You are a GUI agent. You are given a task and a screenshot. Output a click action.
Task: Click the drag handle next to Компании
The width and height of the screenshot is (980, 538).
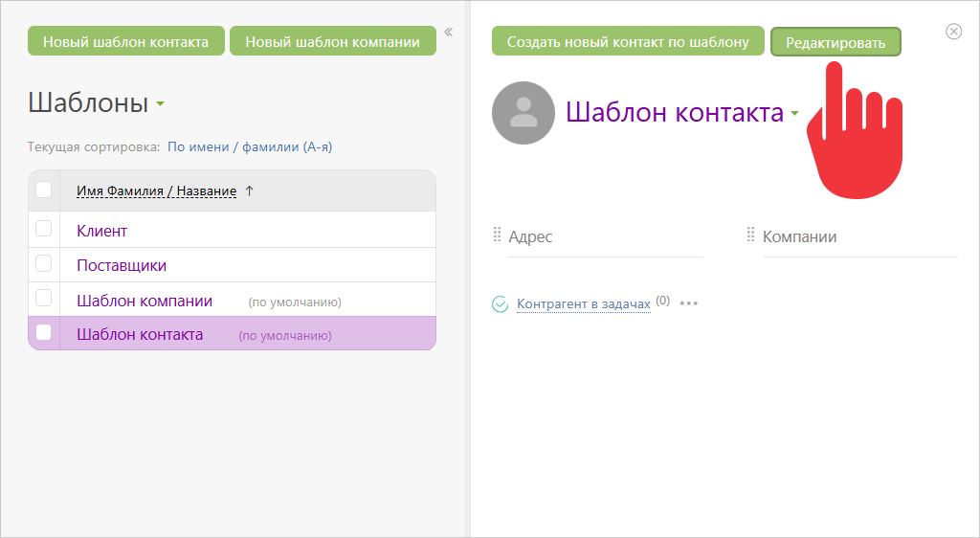click(750, 235)
